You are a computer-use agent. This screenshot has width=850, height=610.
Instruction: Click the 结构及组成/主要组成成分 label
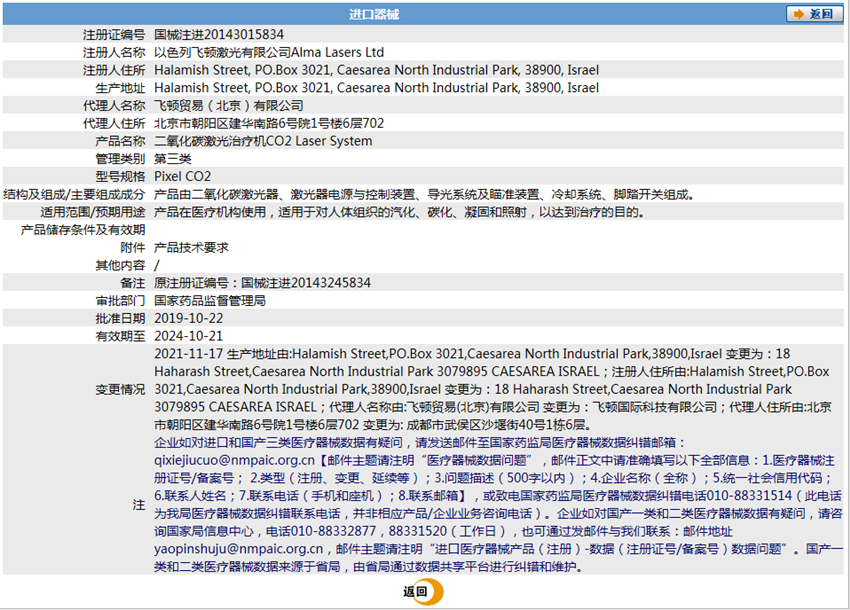coord(74,195)
